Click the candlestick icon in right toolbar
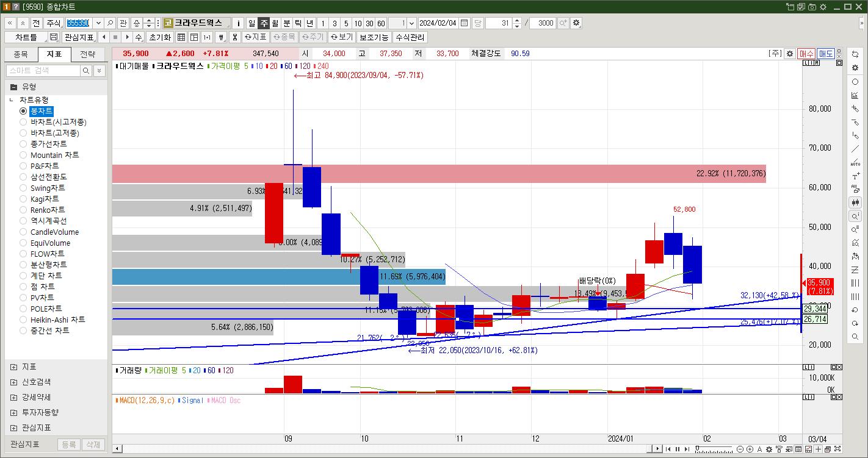868x458 pixels. 855,202
